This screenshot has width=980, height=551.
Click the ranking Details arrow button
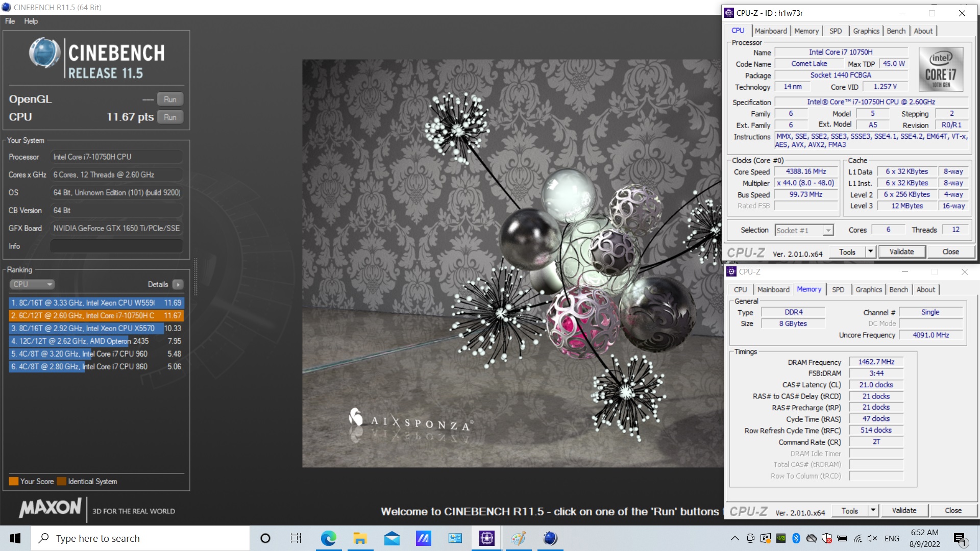tap(178, 284)
